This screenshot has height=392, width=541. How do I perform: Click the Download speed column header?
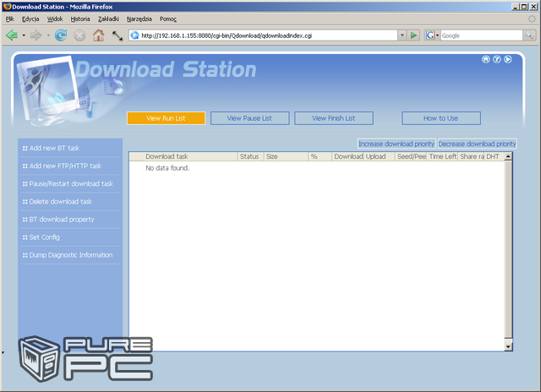coord(348,156)
